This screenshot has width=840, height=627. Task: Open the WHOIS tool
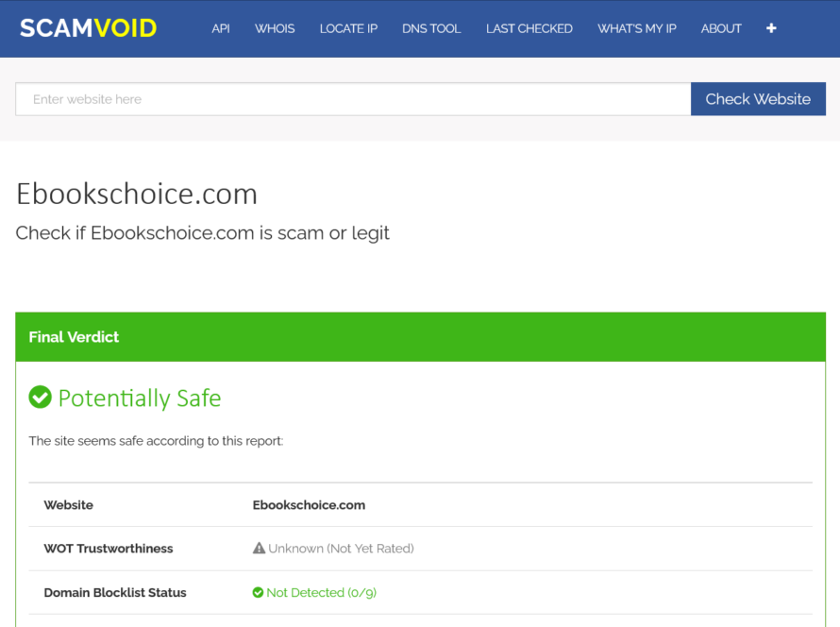(x=275, y=28)
